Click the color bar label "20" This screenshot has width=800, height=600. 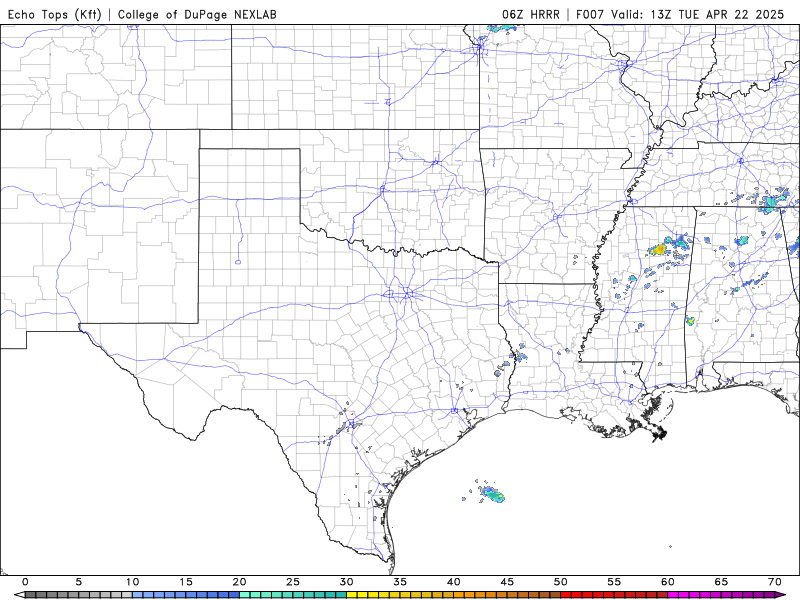click(x=239, y=582)
